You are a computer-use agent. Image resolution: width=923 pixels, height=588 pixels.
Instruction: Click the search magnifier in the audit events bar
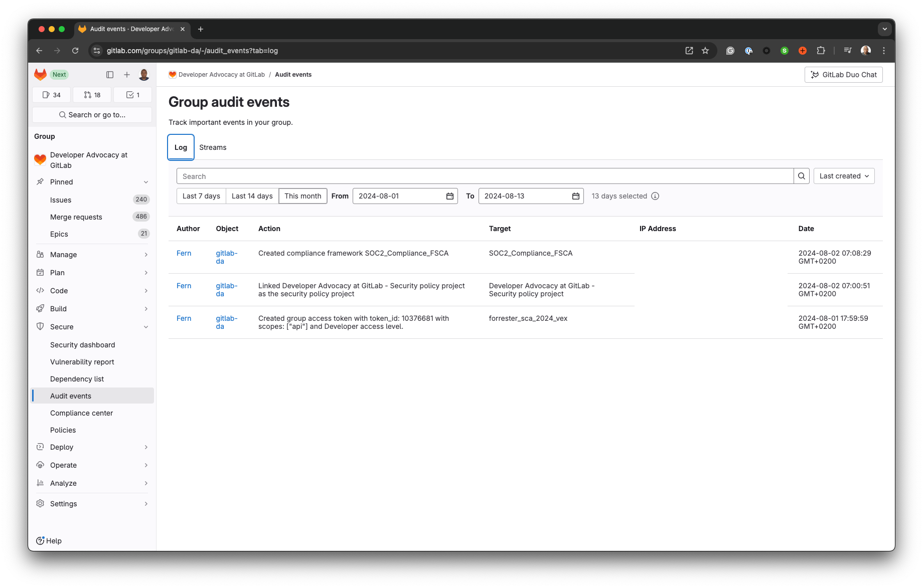point(801,176)
